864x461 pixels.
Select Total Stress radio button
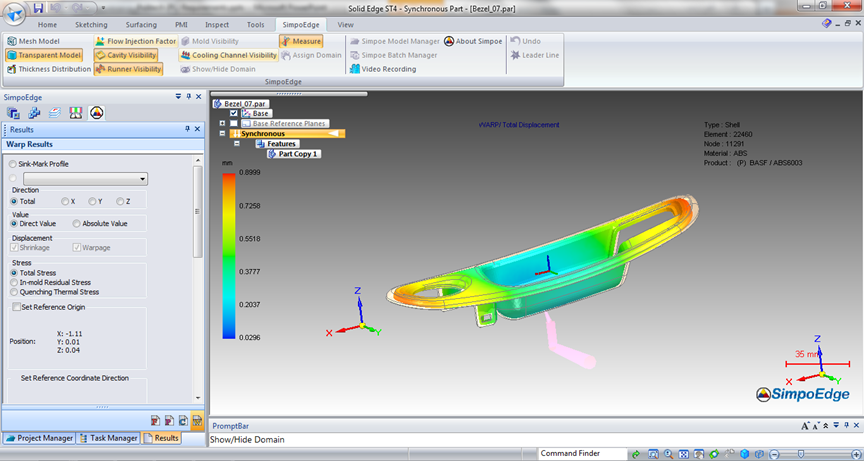pyautogui.click(x=14, y=273)
